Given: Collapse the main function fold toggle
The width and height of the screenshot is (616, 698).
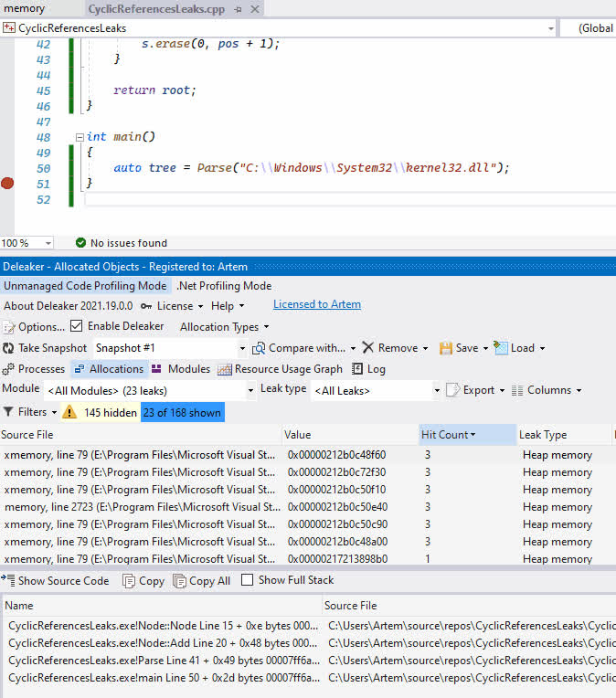Looking at the screenshot, I should click(80, 137).
